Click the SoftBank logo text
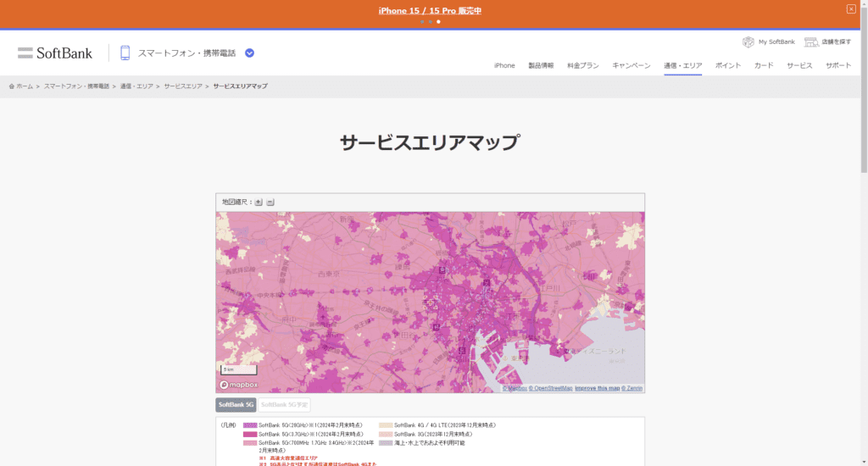This screenshot has width=868, height=466. click(x=64, y=53)
